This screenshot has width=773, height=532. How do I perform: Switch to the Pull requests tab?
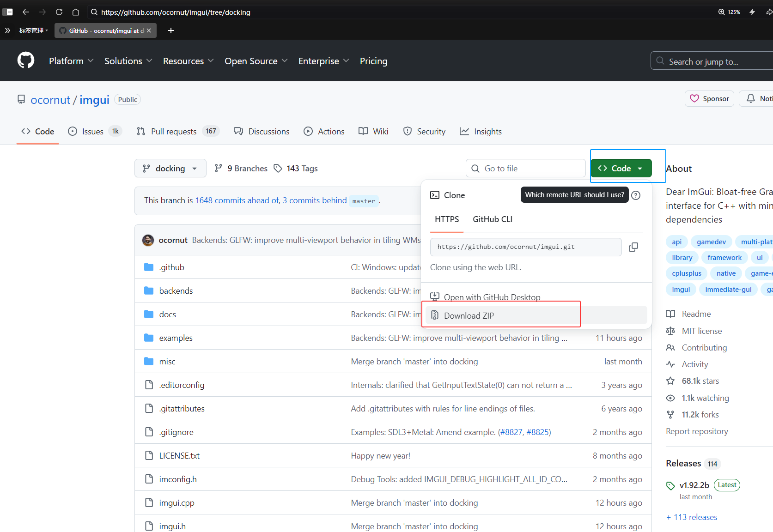[x=178, y=132]
